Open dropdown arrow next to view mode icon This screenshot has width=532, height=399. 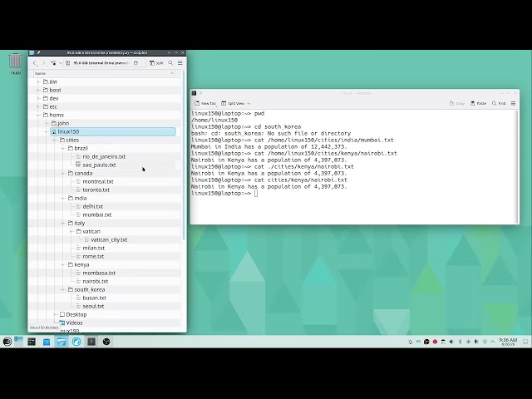61,63
